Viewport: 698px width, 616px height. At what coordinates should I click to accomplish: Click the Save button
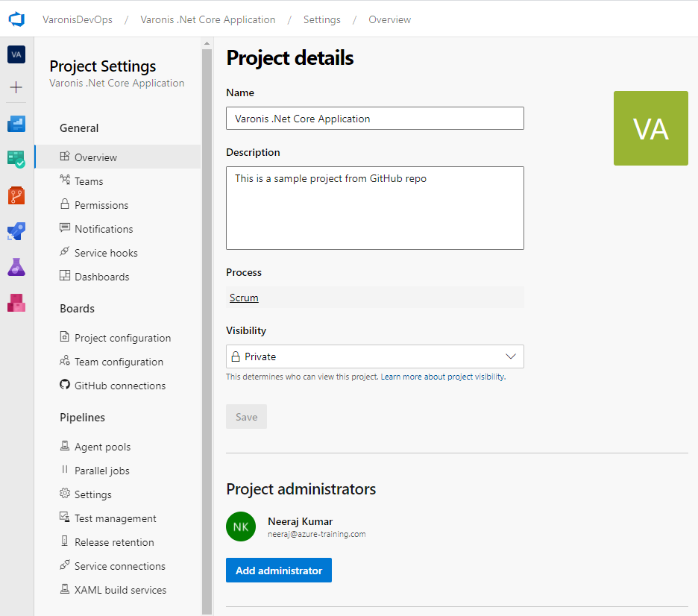(246, 417)
